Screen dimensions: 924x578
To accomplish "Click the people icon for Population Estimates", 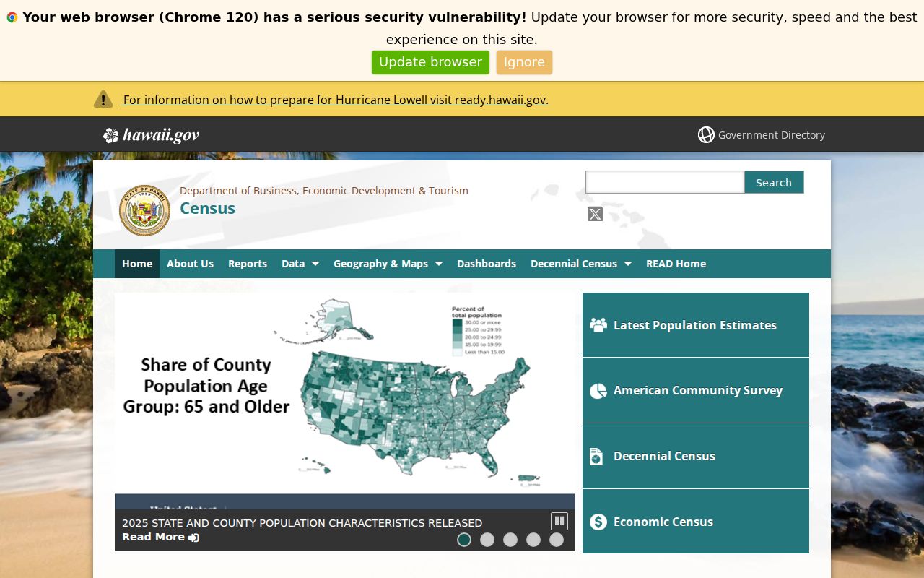I will coord(598,325).
